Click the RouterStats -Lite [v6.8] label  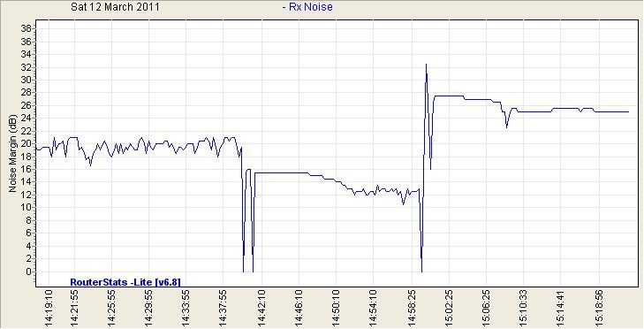(125, 282)
